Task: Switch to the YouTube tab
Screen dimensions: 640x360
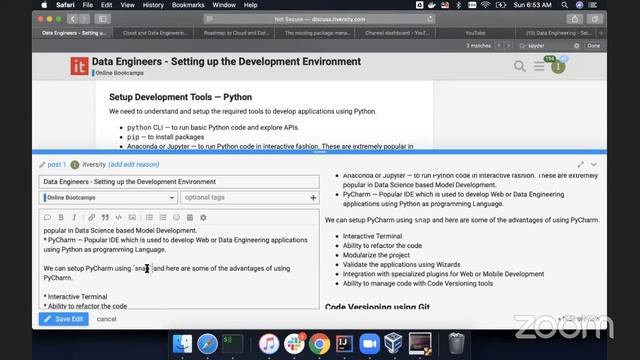Action: point(475,33)
